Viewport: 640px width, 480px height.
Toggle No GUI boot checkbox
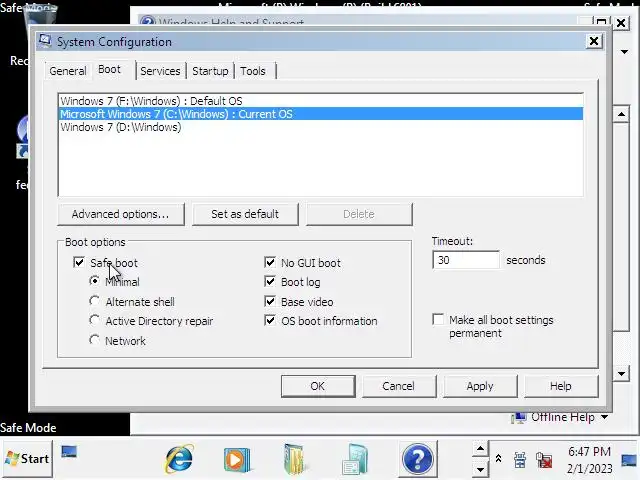[270, 262]
